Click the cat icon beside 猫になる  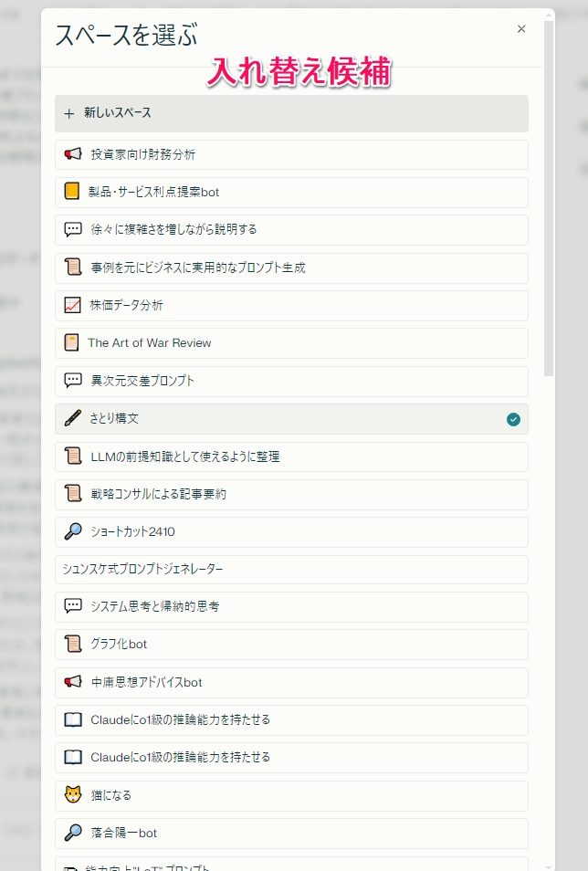pos(73,795)
